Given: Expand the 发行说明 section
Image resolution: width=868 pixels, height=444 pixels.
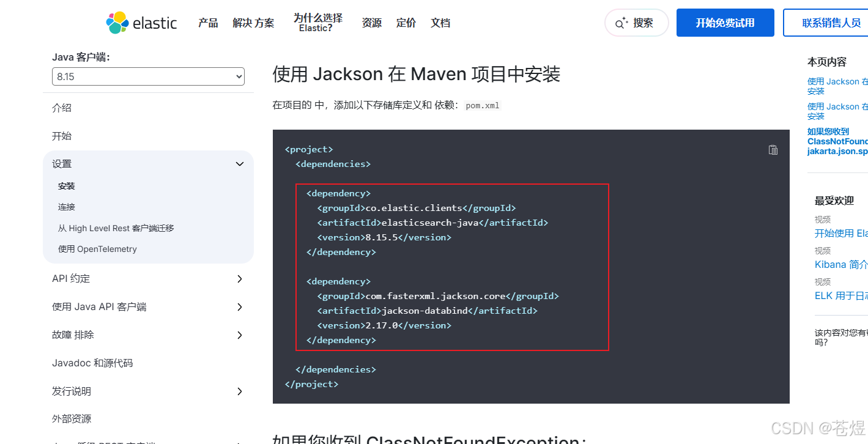Looking at the screenshot, I should pos(240,391).
